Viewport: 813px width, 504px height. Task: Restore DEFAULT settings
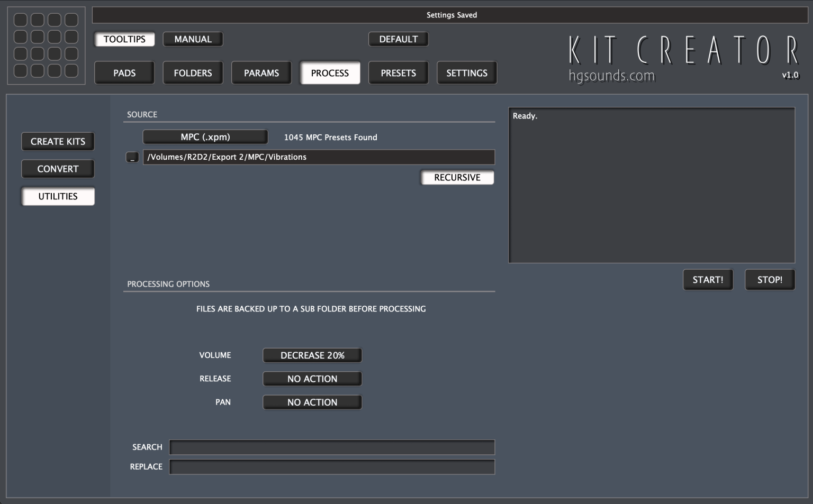[398, 39]
